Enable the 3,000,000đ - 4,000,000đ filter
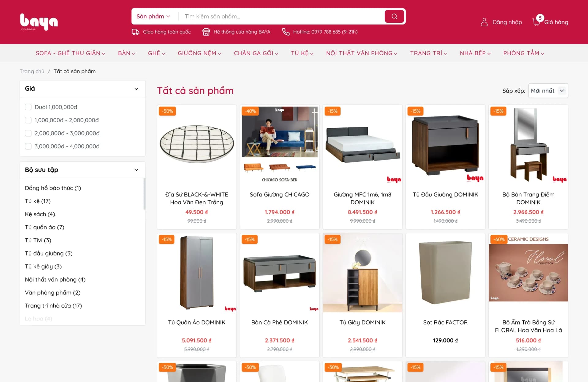 [28, 146]
